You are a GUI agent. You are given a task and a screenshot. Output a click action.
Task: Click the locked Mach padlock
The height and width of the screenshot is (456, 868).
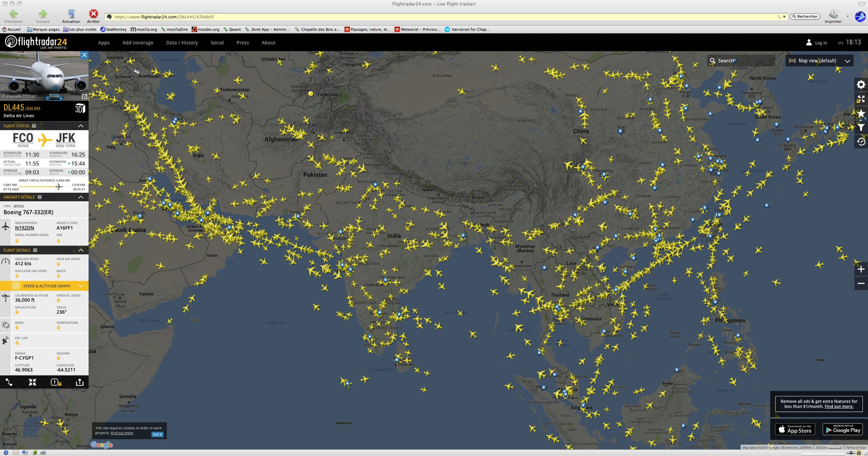(x=58, y=276)
